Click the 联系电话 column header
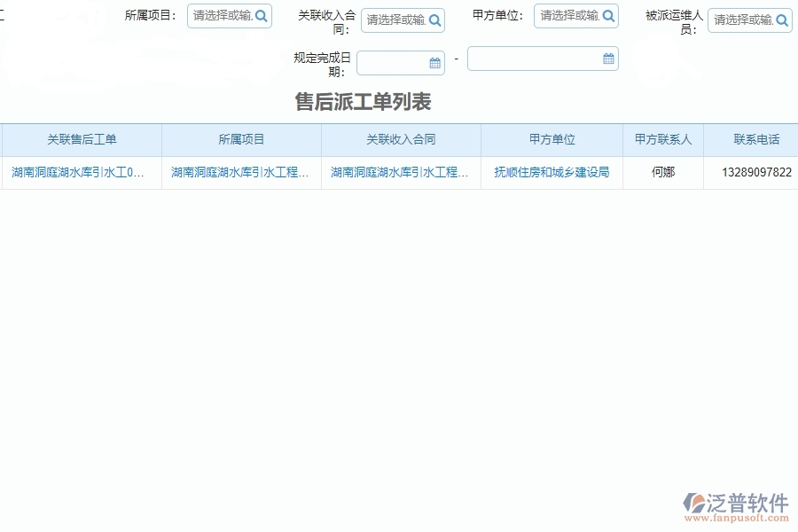 pos(752,139)
